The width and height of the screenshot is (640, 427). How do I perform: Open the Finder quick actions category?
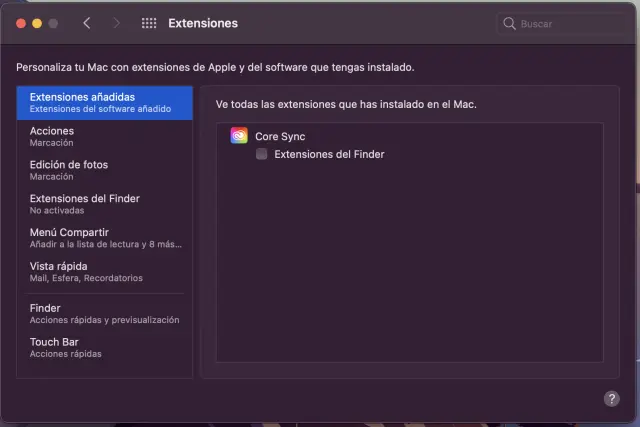point(104,314)
